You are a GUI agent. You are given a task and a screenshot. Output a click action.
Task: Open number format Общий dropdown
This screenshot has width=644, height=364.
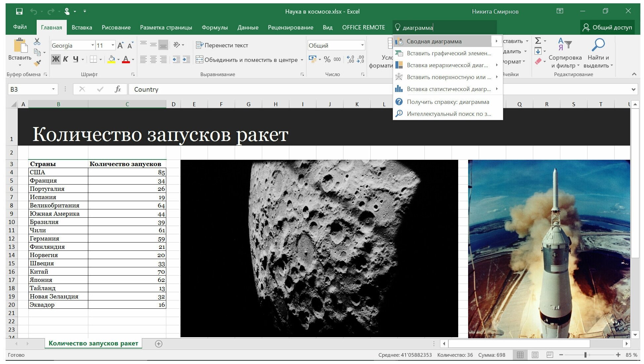(362, 45)
